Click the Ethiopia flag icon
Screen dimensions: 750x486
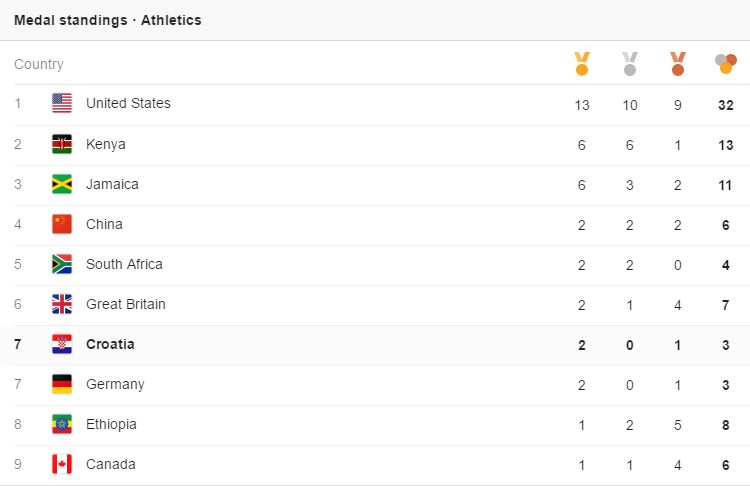(62, 424)
